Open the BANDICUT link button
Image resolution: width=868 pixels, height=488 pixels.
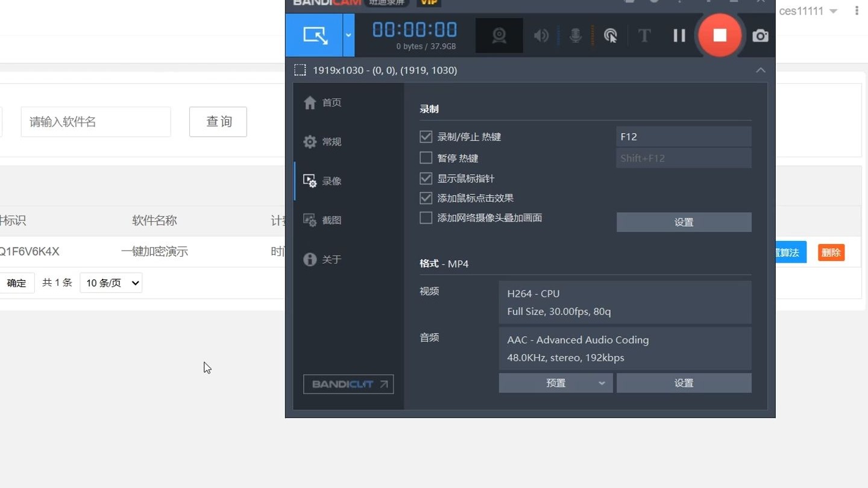click(x=348, y=384)
